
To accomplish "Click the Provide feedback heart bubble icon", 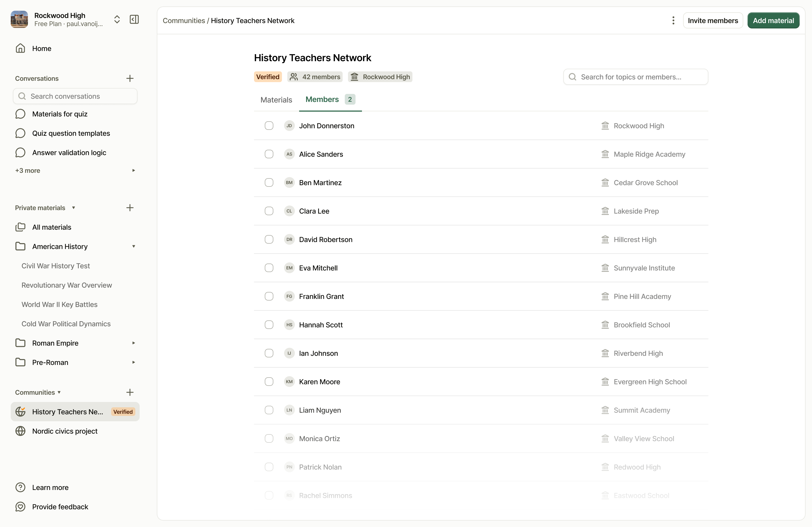I will (20, 507).
